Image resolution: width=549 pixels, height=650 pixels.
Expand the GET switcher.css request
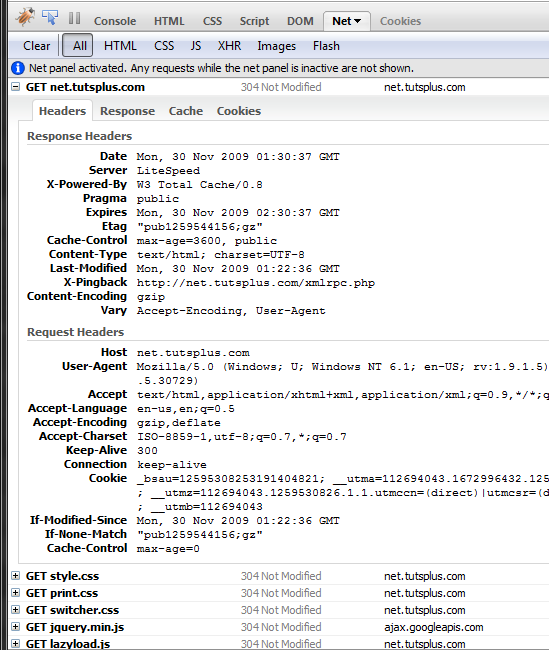click(15, 610)
